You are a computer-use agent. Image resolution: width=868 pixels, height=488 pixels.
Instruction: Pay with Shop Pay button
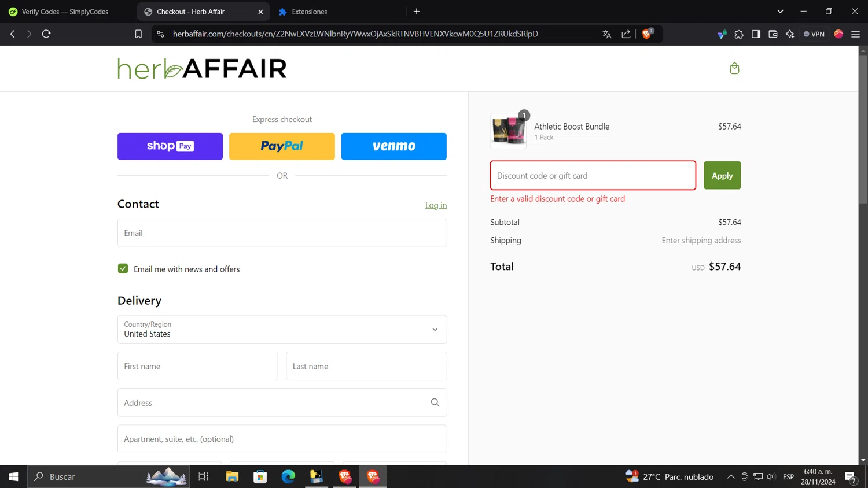click(170, 146)
